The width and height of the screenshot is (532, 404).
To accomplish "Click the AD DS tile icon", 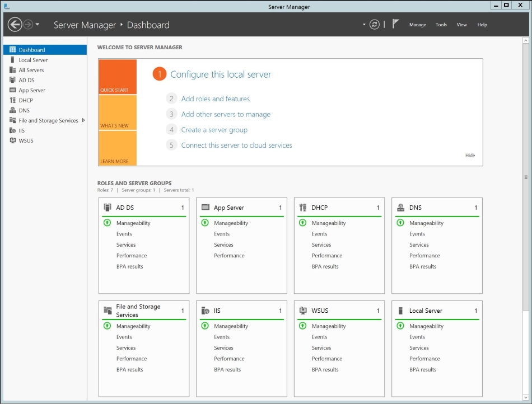I will pos(108,208).
